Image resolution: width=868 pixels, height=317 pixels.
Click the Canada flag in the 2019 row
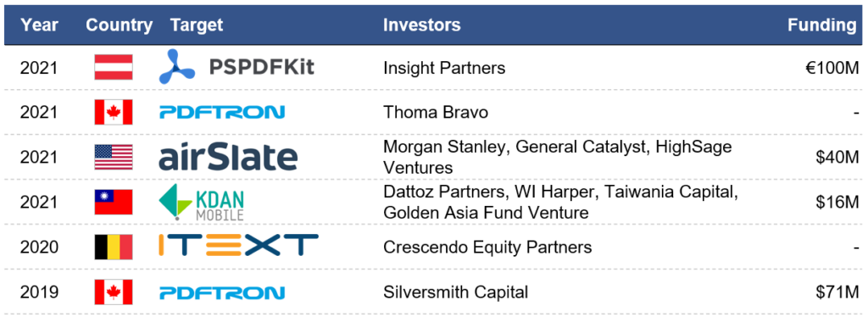tap(114, 292)
